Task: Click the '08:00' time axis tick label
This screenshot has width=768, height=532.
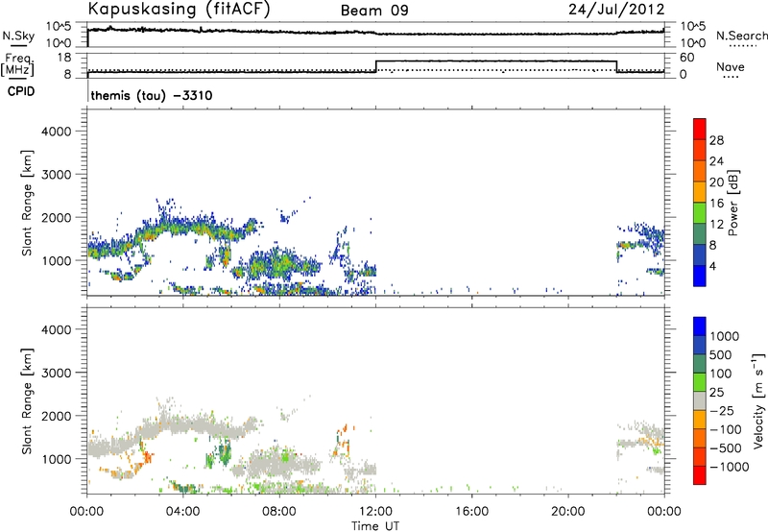Action: (278, 512)
